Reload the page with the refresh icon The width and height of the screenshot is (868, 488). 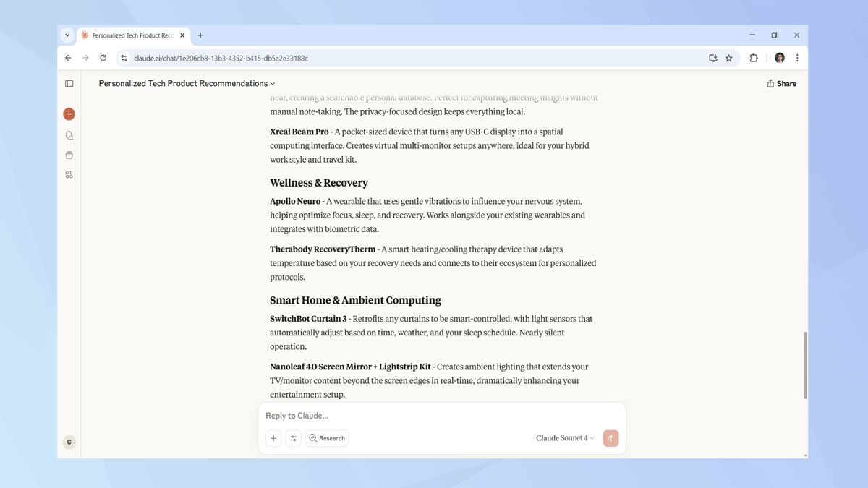click(103, 58)
